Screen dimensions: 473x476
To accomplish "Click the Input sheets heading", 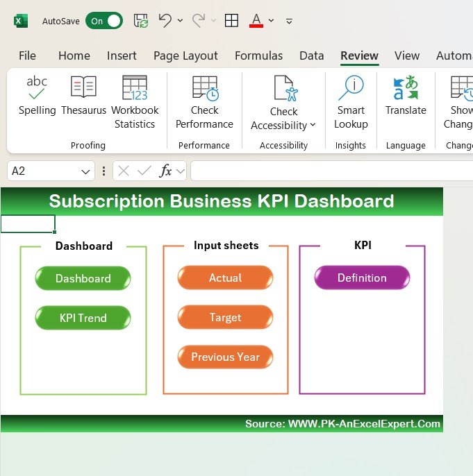I will (226, 246).
